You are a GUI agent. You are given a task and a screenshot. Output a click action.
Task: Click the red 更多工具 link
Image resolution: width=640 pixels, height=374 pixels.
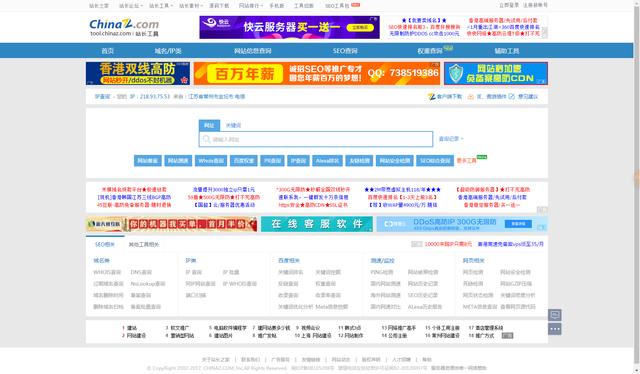click(466, 161)
